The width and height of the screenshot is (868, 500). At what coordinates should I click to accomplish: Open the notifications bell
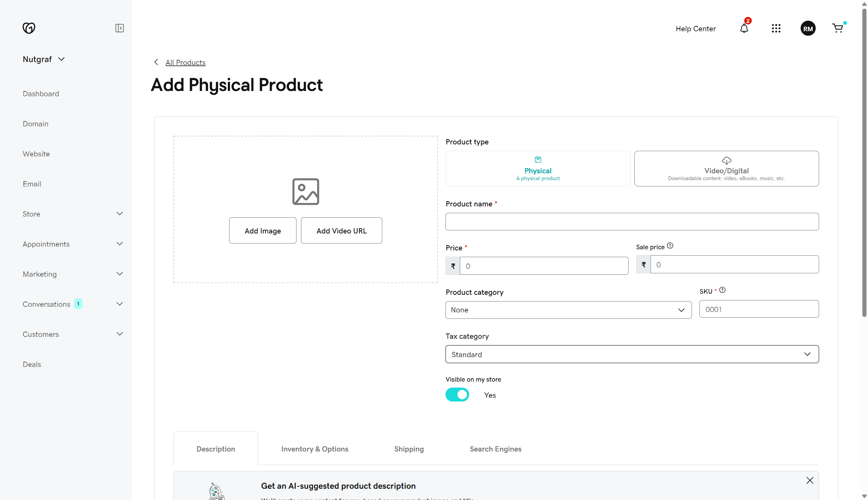click(x=744, y=29)
